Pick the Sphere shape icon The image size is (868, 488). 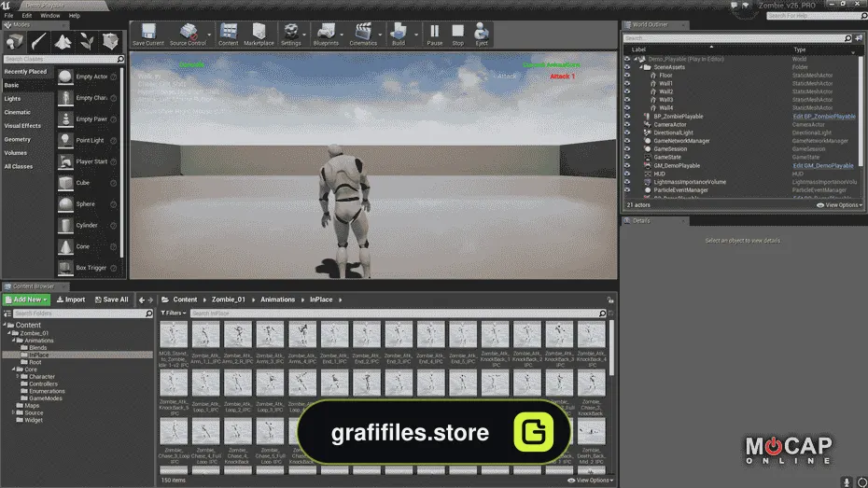click(65, 204)
